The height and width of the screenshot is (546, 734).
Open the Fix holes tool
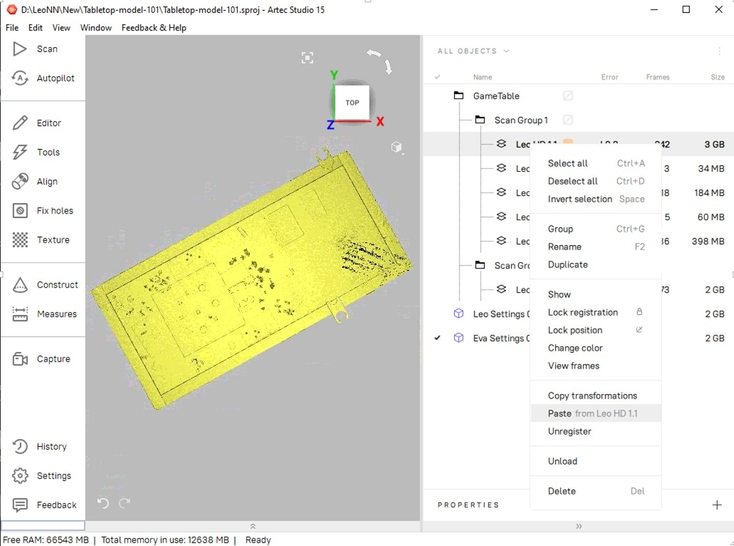tap(43, 210)
